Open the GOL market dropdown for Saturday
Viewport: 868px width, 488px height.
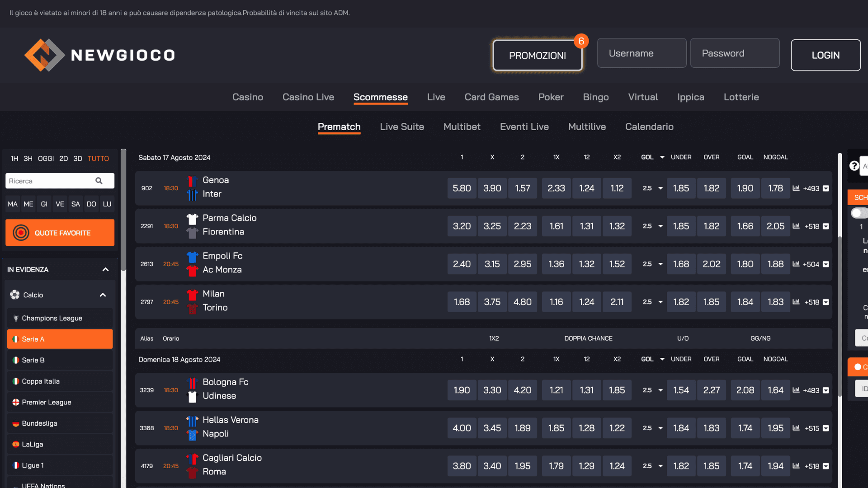pos(662,157)
